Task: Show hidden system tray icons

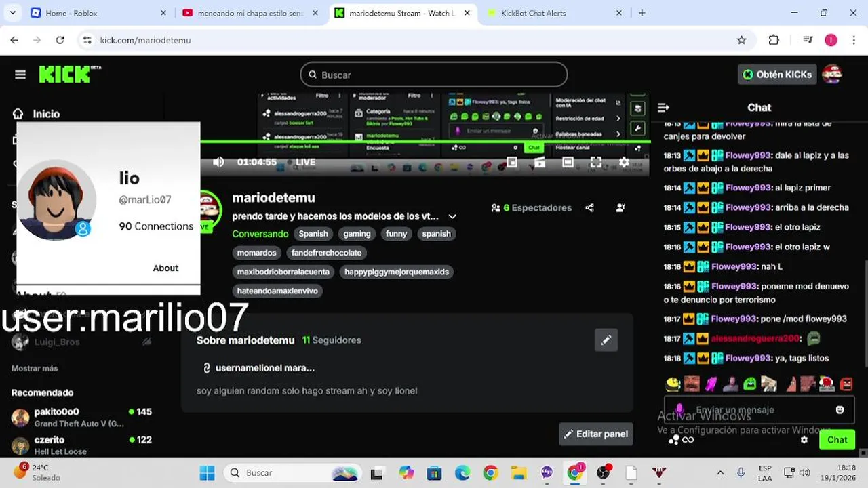Action: (720, 472)
